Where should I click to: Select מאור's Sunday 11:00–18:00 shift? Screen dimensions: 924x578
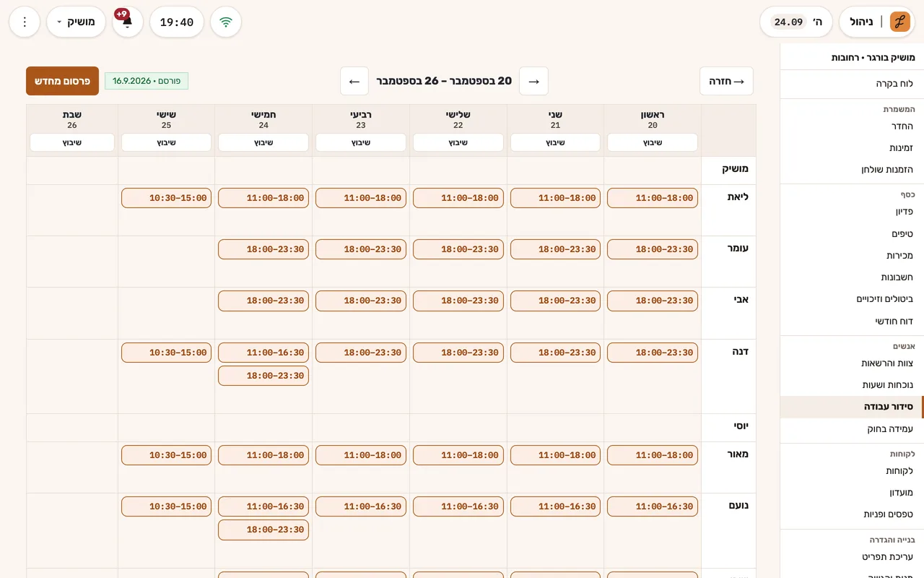click(653, 455)
